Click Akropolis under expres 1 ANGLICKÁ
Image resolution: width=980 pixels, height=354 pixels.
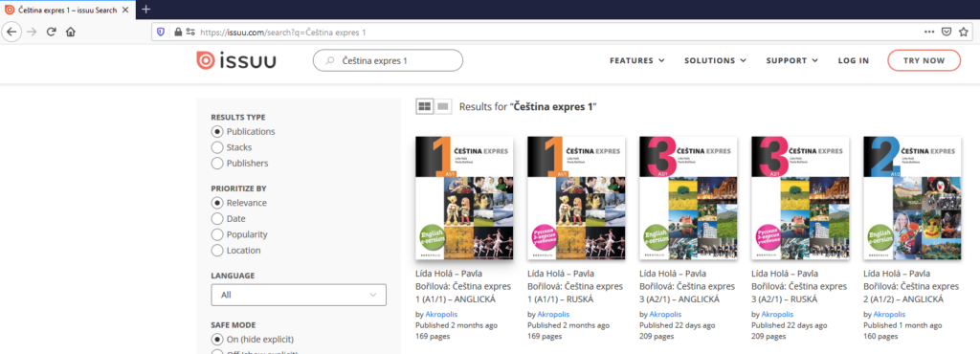[441, 314]
